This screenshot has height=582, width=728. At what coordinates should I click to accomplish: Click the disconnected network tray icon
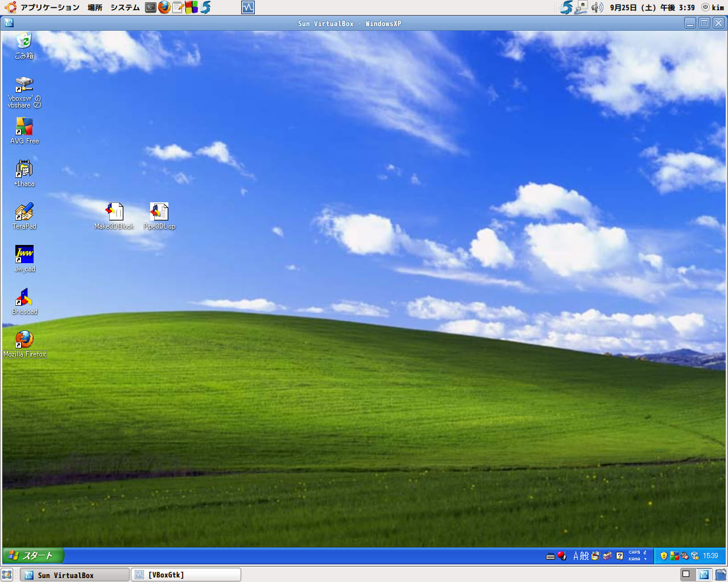(684, 556)
